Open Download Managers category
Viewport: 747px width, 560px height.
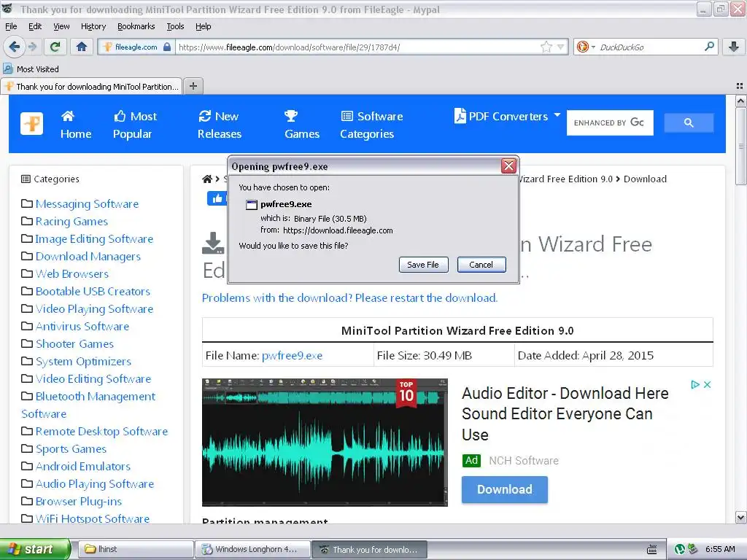click(x=88, y=257)
